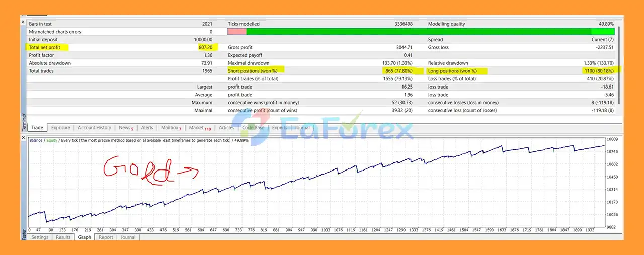The image size is (644, 255).
Task: Open the Articles tab
Action: point(226,128)
